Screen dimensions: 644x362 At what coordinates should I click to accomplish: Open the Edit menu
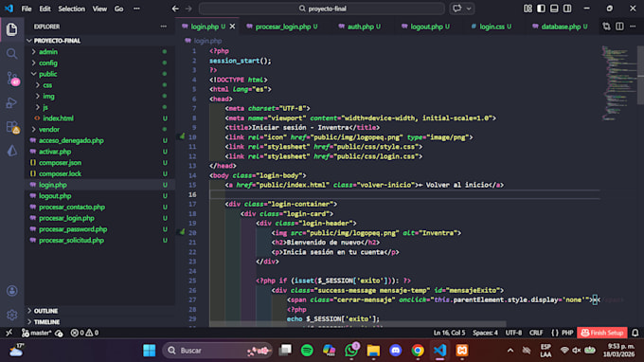click(45, 9)
